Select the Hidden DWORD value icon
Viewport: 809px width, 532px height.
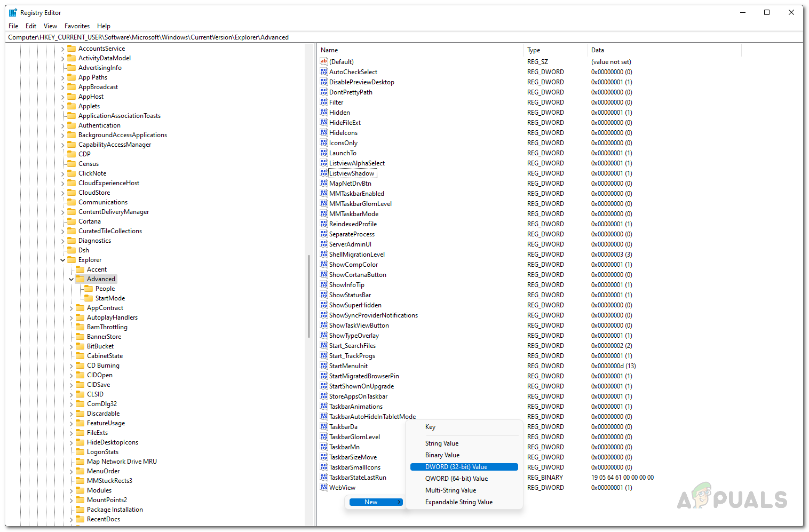[x=323, y=112]
